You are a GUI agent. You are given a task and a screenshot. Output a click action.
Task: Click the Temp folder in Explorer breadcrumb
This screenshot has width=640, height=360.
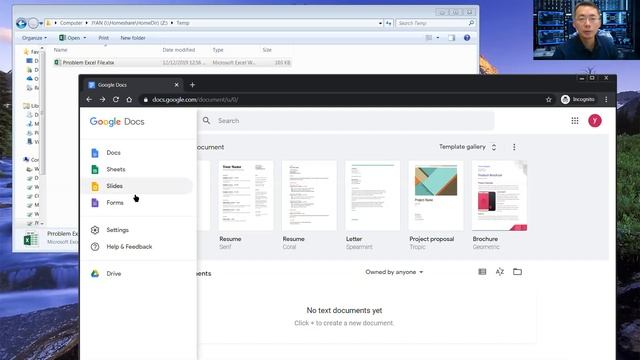182,23
